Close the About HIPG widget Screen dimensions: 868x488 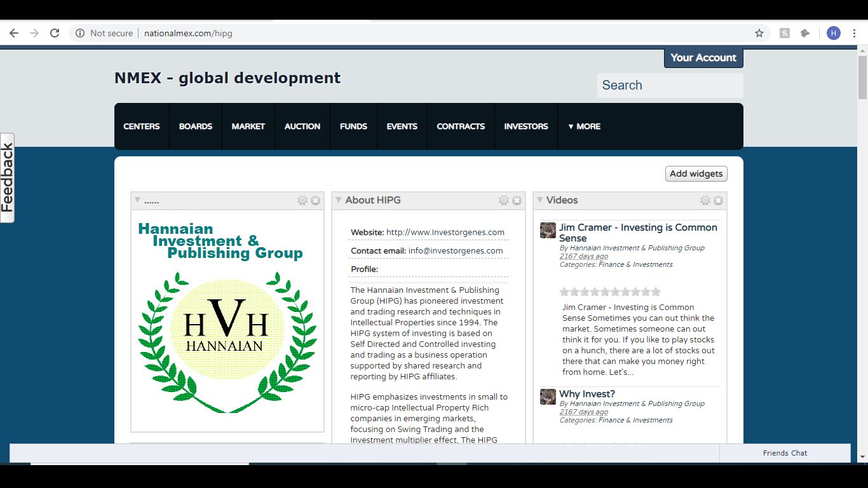pyautogui.click(x=517, y=200)
